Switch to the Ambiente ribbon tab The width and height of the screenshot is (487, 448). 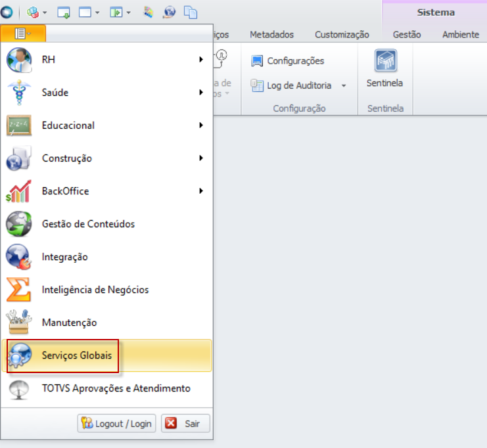[461, 34]
